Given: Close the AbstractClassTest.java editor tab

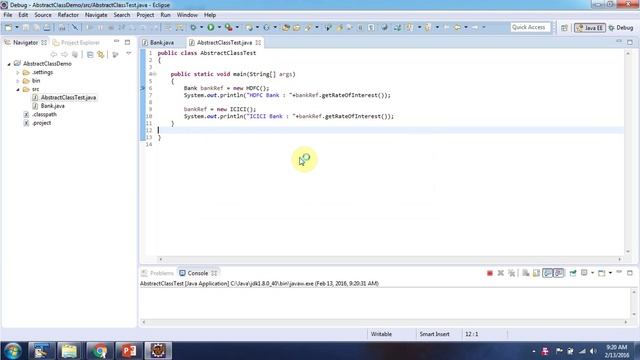Looking at the screenshot, I should (258, 42).
